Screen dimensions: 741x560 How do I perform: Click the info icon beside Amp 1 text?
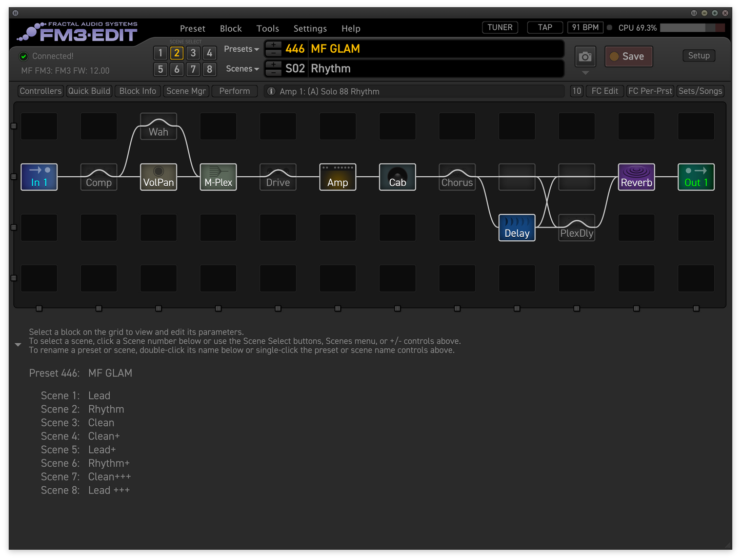point(271,91)
